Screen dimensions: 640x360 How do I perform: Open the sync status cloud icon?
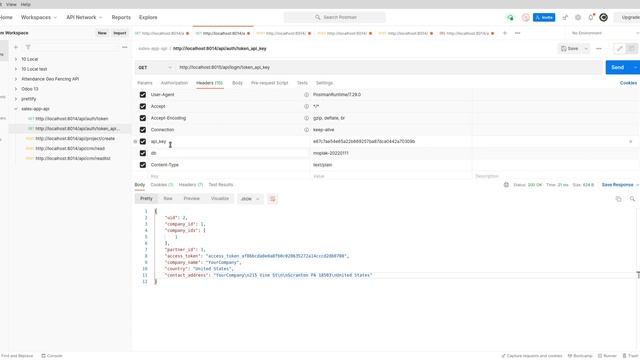click(x=510, y=18)
